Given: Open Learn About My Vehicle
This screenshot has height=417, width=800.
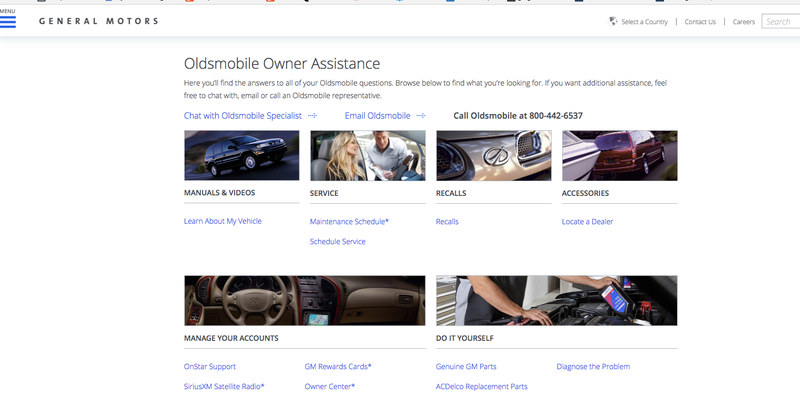Looking at the screenshot, I should click(222, 221).
